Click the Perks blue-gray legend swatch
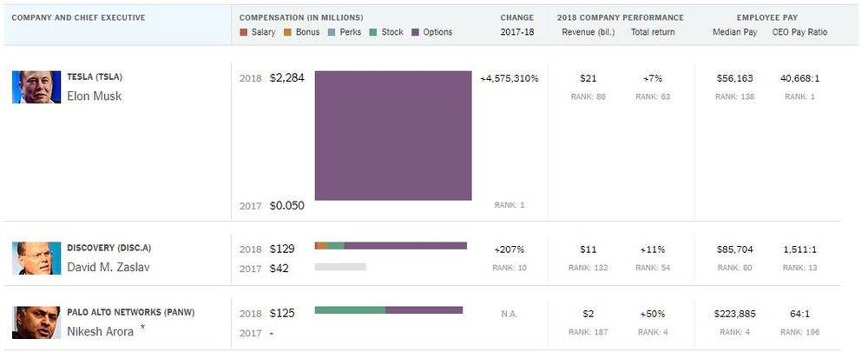868x352 pixels. (x=332, y=32)
